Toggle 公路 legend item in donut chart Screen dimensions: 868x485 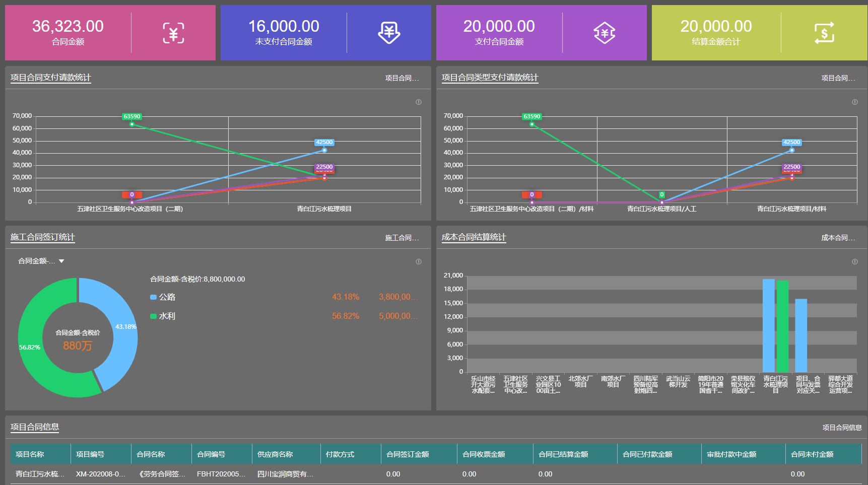click(163, 297)
